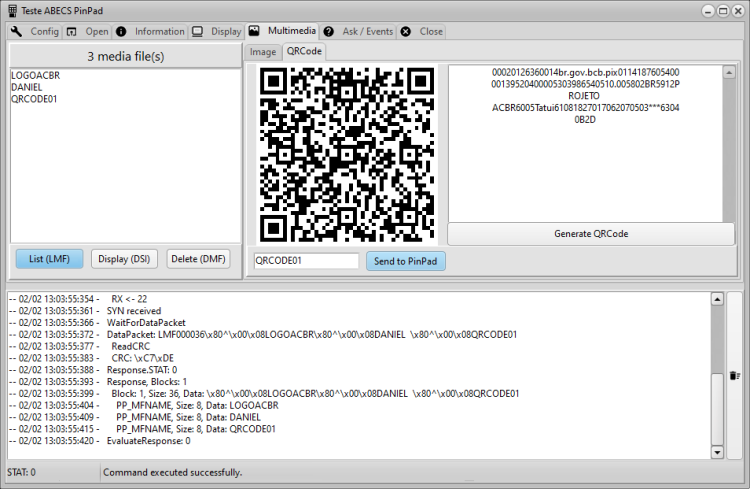Image resolution: width=750 pixels, height=489 pixels.
Task: Clear log with the trash icon
Action: pos(734,375)
